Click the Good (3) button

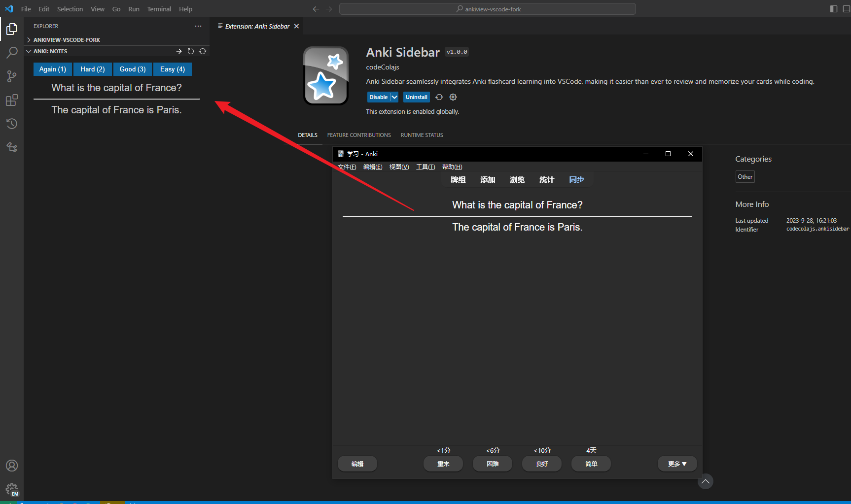pyautogui.click(x=133, y=69)
